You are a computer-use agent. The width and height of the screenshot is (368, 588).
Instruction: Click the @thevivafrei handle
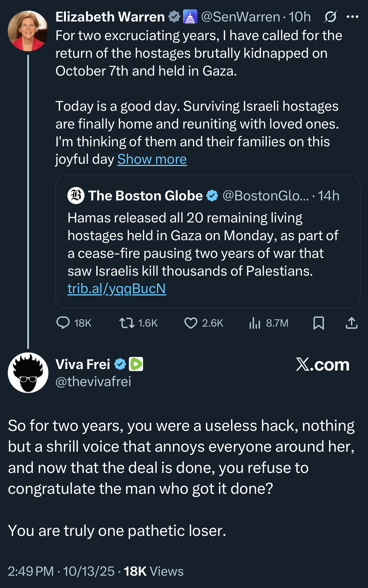pyautogui.click(x=93, y=381)
